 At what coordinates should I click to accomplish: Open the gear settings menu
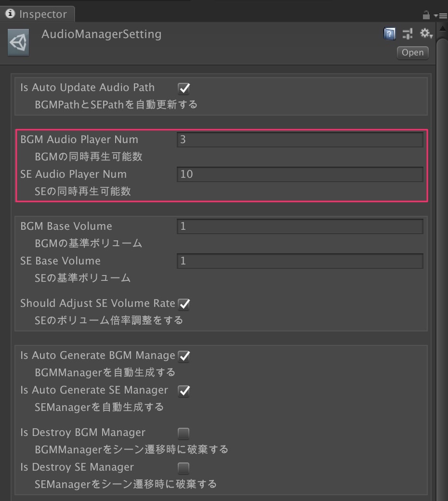pyautogui.click(x=426, y=33)
